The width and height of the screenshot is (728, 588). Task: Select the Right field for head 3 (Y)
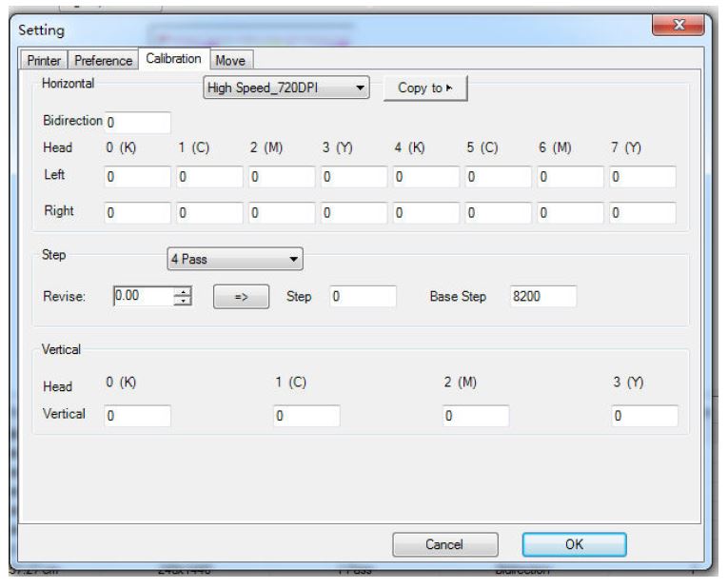pos(354,213)
